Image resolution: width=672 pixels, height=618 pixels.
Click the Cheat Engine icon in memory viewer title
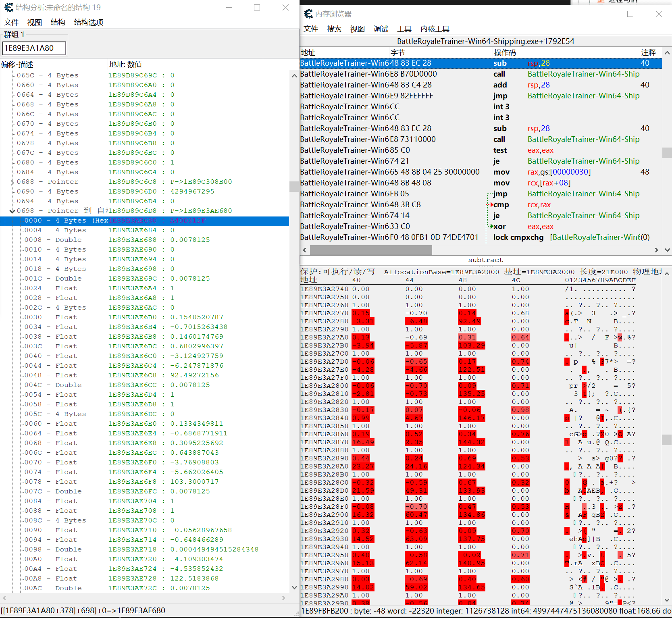(308, 14)
